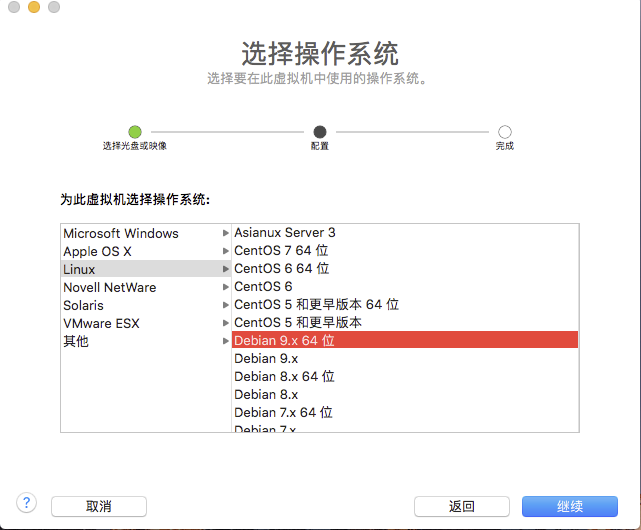The image size is (641, 530).
Task: Click the Cancel (取消) button
Action: pyautogui.click(x=99, y=507)
